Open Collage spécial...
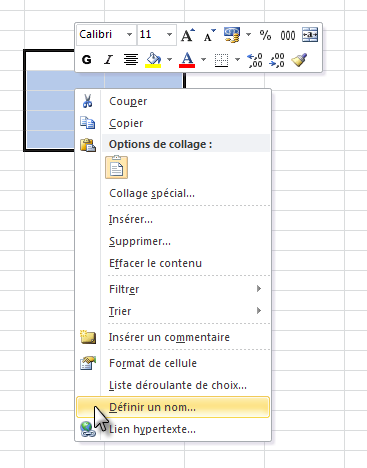The width and height of the screenshot is (367, 468). pyautogui.click(x=173, y=193)
